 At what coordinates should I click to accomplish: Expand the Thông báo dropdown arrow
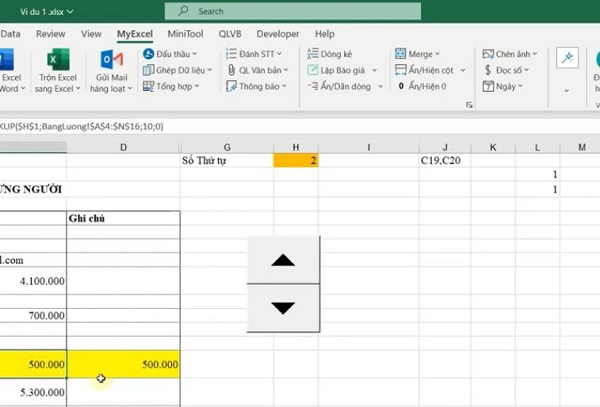point(284,86)
